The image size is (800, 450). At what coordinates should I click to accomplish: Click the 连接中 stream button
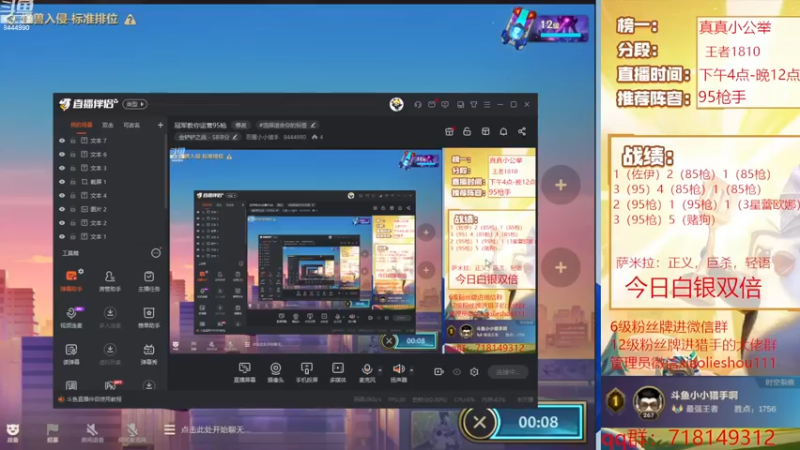point(507,372)
